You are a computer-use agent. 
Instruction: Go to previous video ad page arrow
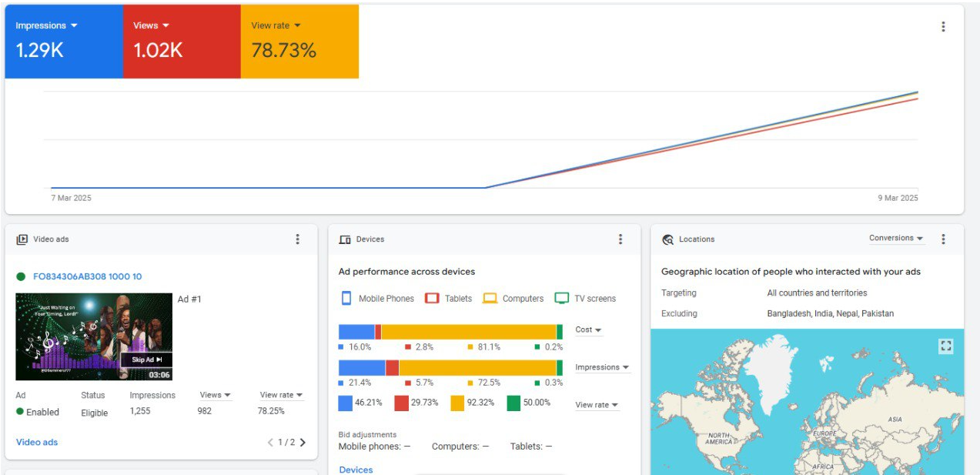coord(270,443)
